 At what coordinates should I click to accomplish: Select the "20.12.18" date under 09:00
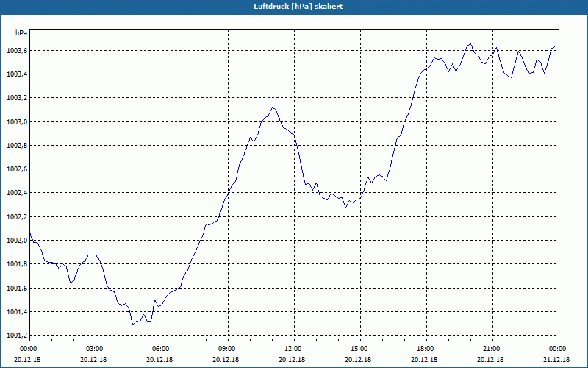pyautogui.click(x=226, y=360)
